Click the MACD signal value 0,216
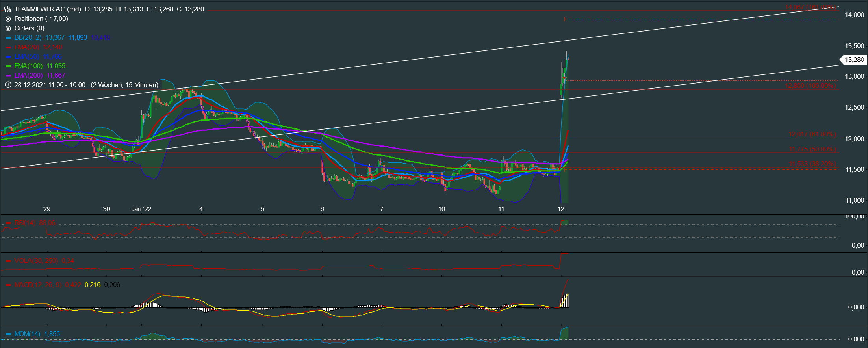The image size is (868, 348). click(93, 285)
